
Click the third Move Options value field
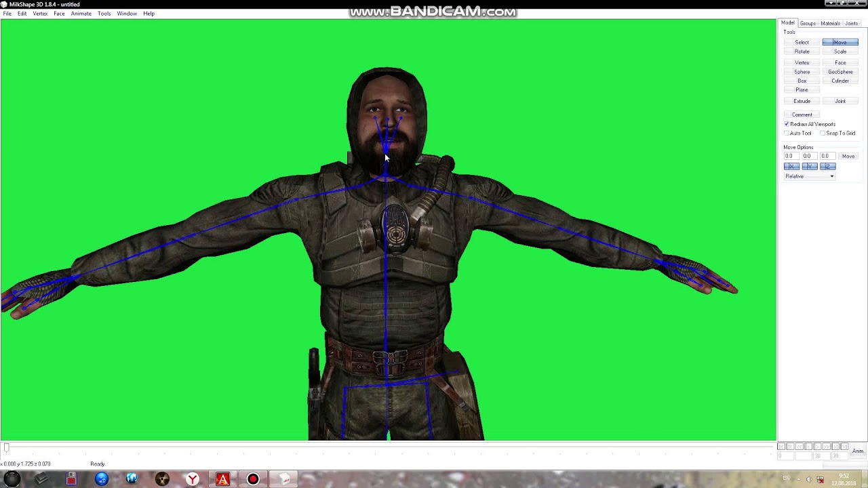[828, 157]
